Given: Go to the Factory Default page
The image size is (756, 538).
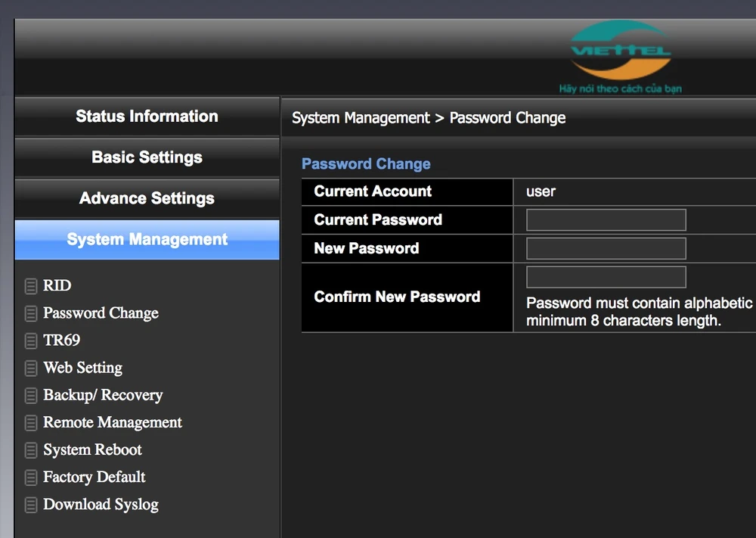Looking at the screenshot, I should point(94,477).
